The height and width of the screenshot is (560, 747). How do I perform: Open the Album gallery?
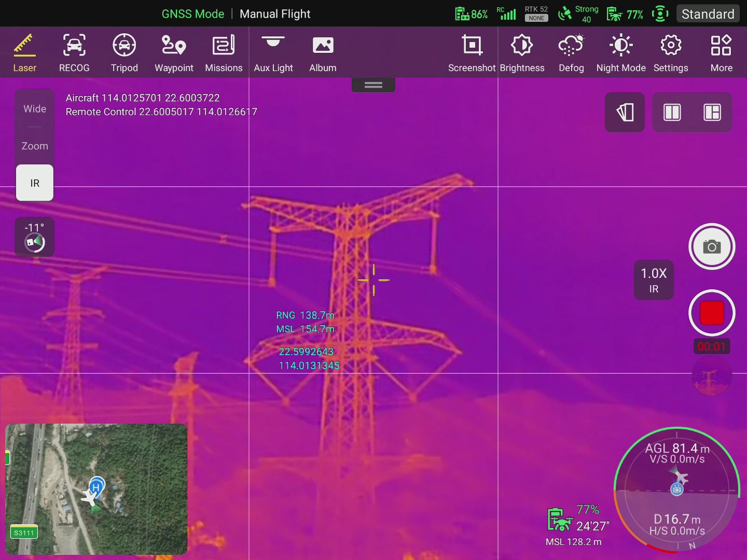coord(323,52)
